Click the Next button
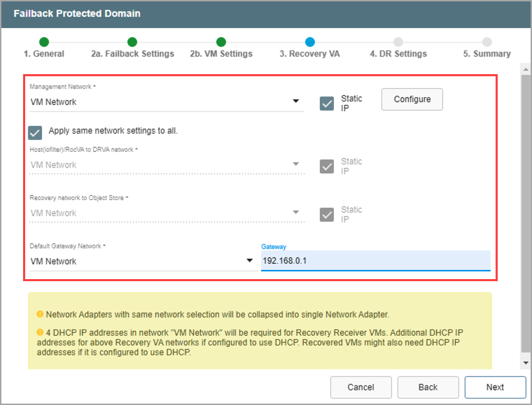Screen dimensions: 532x405 [495, 387]
